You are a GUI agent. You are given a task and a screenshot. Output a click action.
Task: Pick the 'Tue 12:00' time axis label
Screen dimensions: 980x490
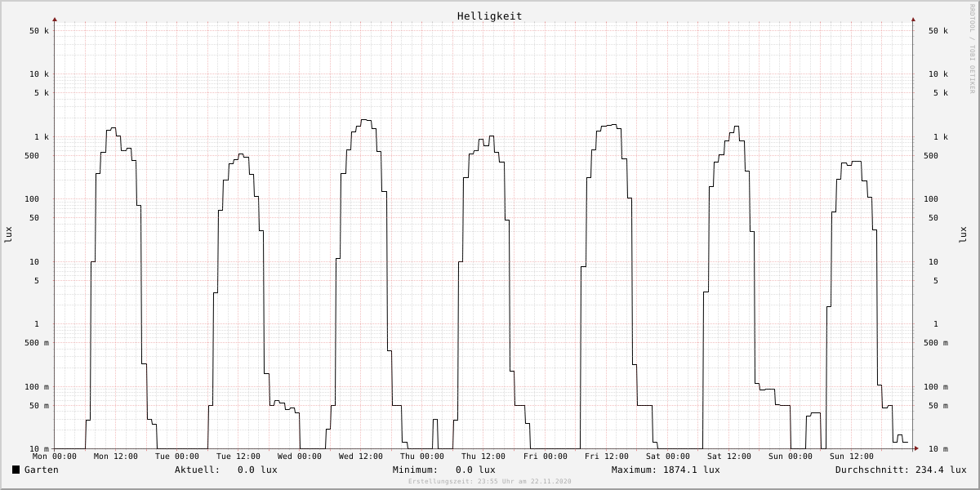coord(238,457)
